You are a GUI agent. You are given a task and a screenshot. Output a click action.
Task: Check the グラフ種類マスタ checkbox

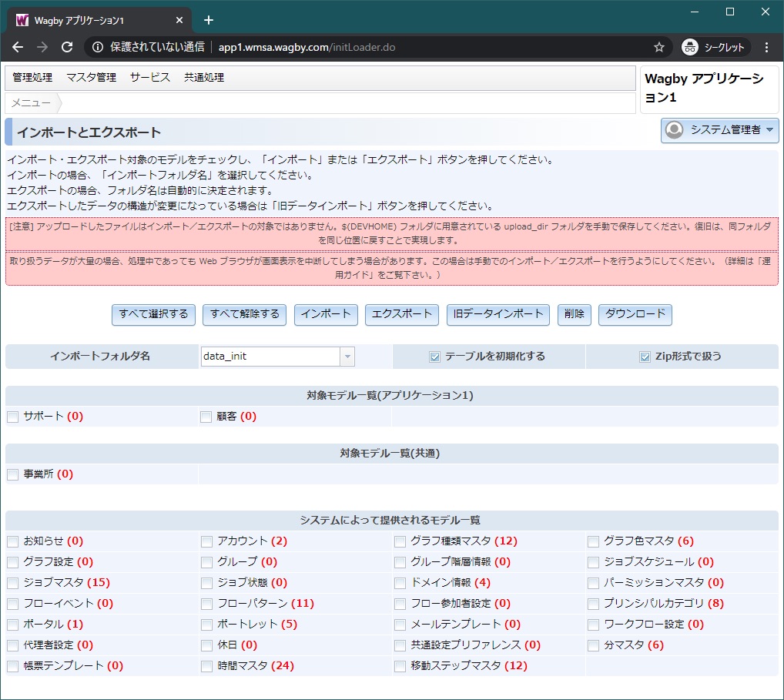tap(400, 541)
